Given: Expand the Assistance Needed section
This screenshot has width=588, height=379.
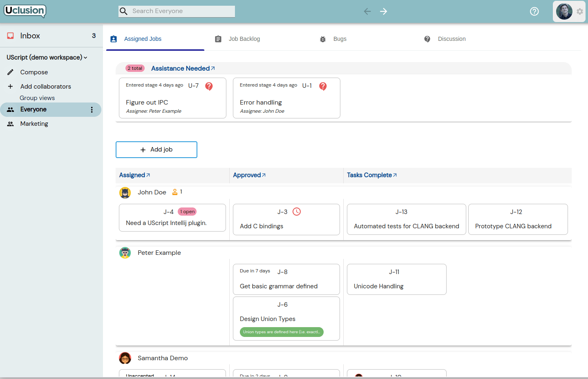Looking at the screenshot, I should 183,68.
